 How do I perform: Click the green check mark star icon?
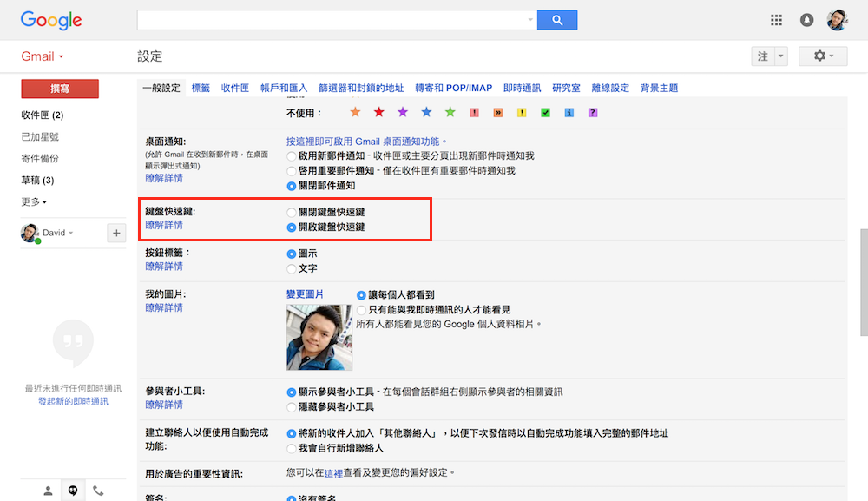tap(545, 113)
